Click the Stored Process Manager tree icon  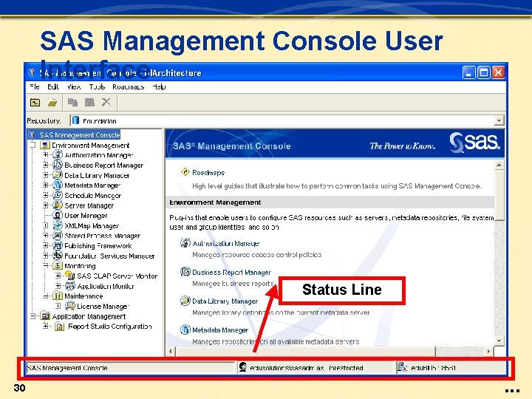click(x=58, y=236)
